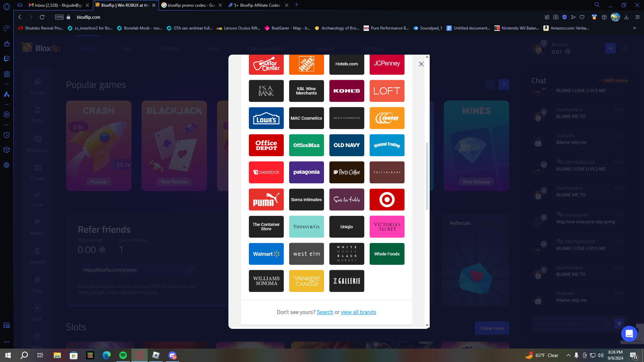The width and height of the screenshot is (644, 362).
Task: Close the gift card brands popup
Action: (421, 64)
